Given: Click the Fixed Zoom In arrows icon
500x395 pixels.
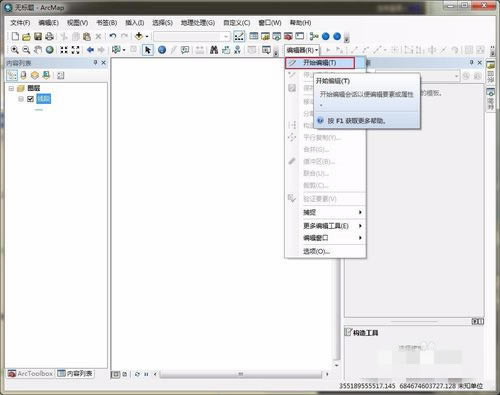Looking at the screenshot, I should (64, 50).
